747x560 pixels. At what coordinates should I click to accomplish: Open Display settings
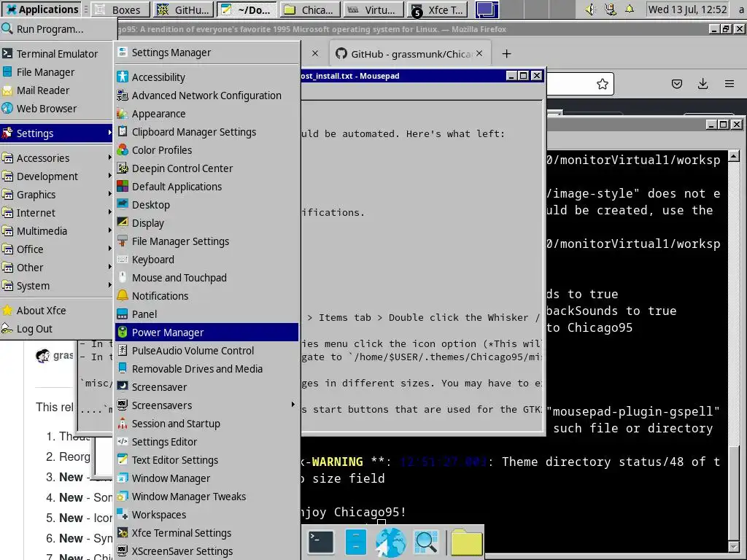tap(206, 223)
